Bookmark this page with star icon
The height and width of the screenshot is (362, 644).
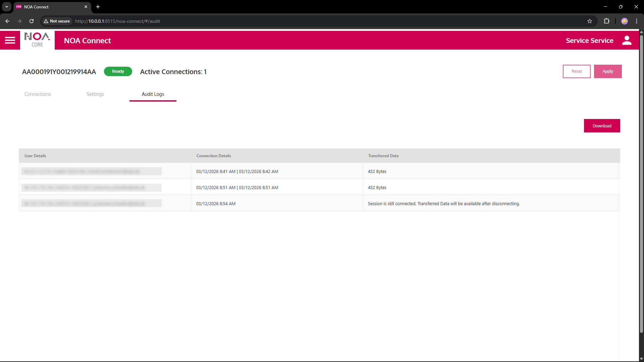click(590, 21)
